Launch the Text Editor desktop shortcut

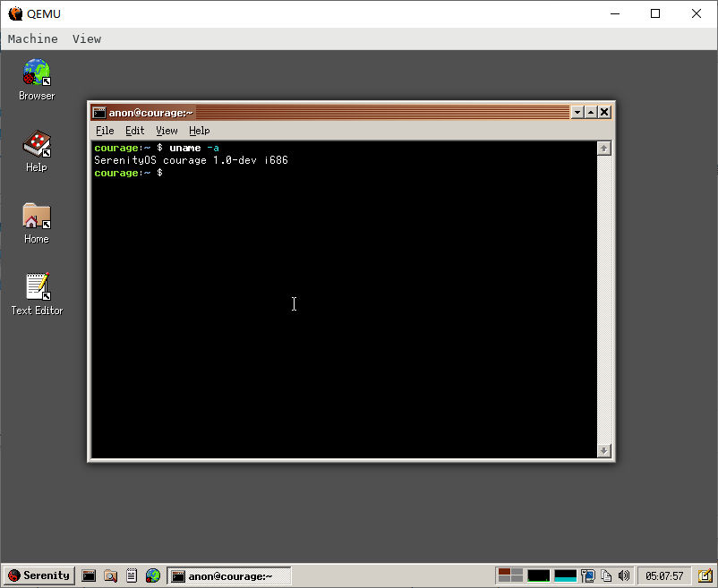[37, 294]
